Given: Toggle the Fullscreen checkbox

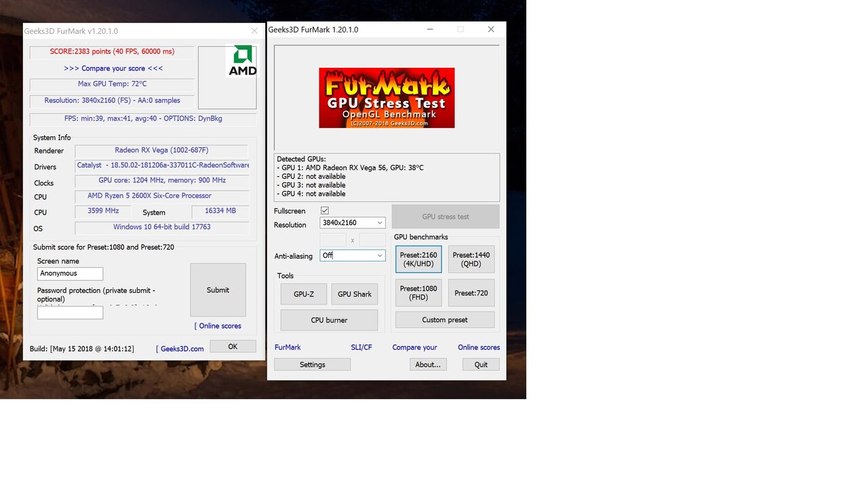Looking at the screenshot, I should (x=325, y=211).
